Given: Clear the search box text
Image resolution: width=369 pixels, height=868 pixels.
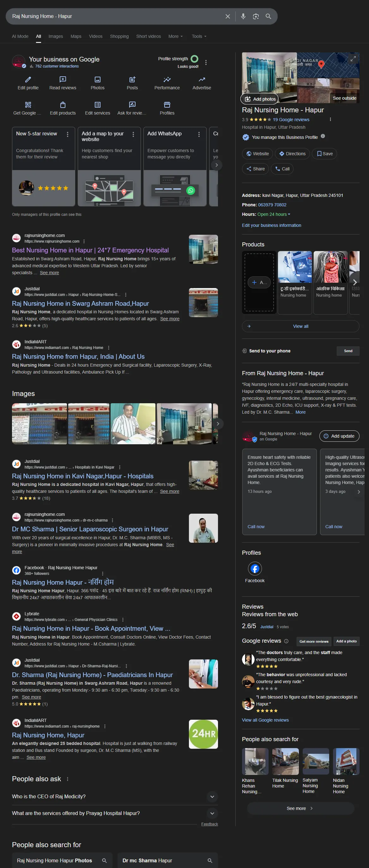Looking at the screenshot, I should click(x=228, y=16).
